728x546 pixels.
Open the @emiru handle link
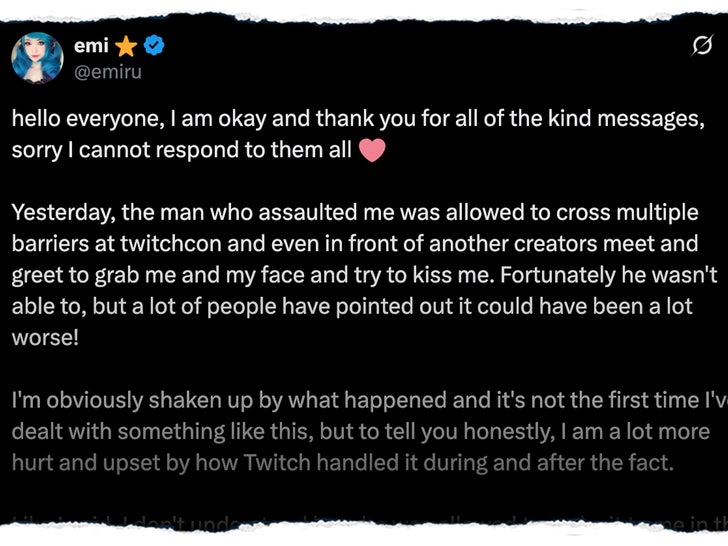pyautogui.click(x=107, y=70)
